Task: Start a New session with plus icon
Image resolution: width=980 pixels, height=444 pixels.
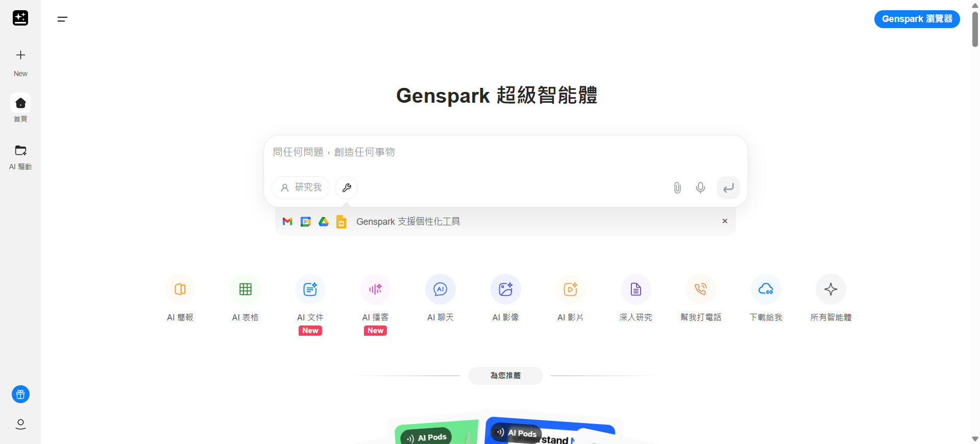Action: pyautogui.click(x=20, y=55)
